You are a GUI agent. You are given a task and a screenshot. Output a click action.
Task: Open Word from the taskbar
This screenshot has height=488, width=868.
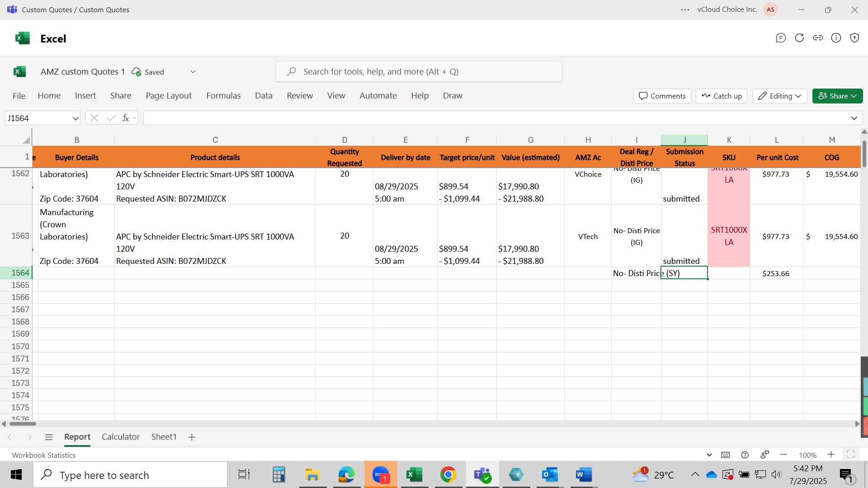pos(584,474)
